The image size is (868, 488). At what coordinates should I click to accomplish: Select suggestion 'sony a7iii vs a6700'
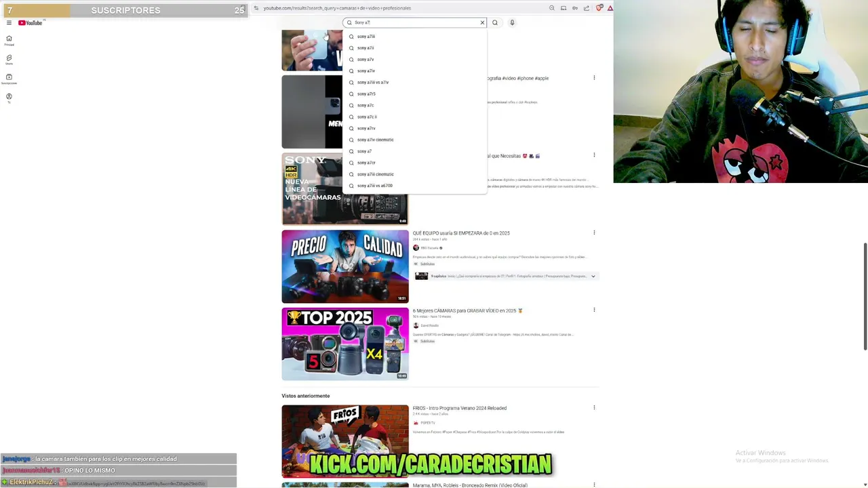click(414, 186)
